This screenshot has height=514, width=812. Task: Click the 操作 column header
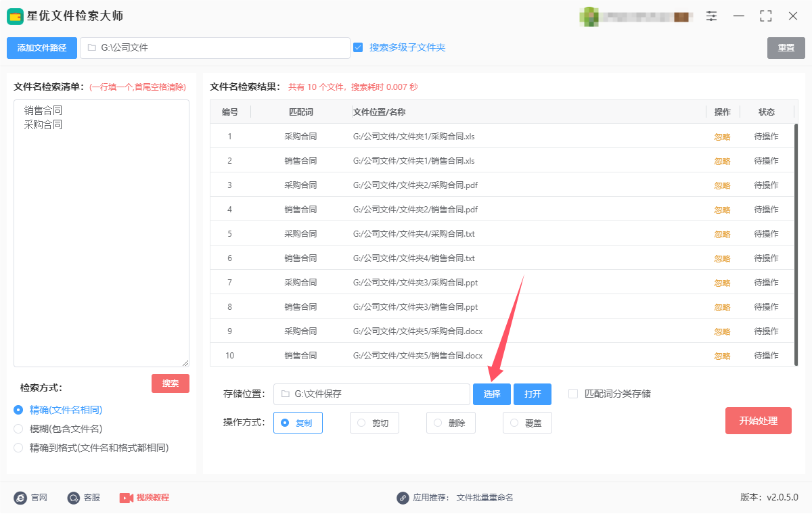click(x=722, y=112)
